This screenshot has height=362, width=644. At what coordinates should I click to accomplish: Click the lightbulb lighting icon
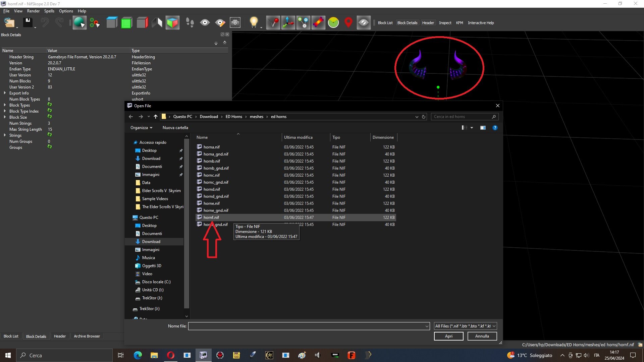coord(254,23)
